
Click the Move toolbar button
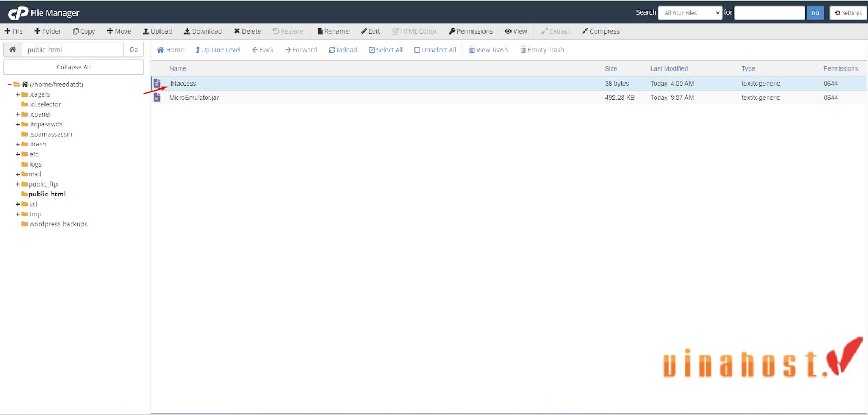coord(119,31)
